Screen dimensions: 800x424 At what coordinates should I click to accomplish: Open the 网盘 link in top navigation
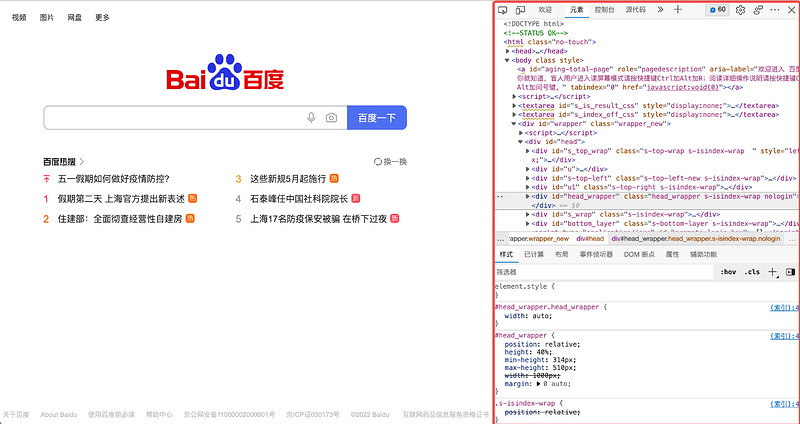[x=74, y=18]
